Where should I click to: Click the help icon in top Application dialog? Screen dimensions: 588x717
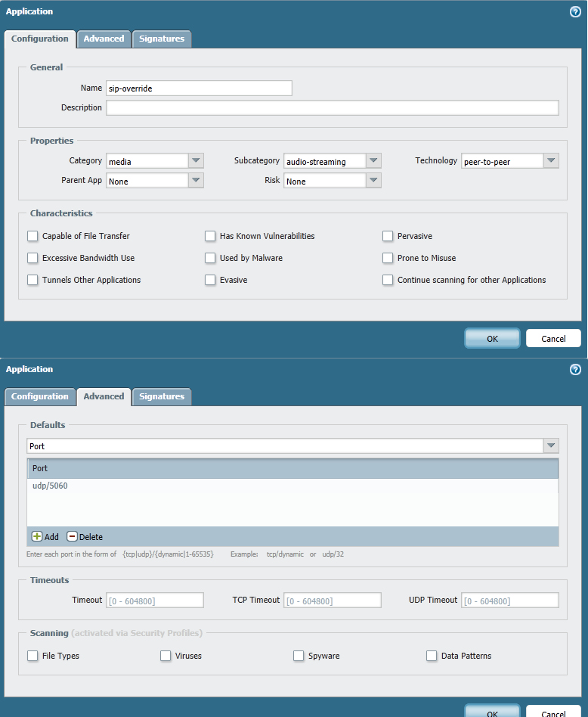[575, 12]
